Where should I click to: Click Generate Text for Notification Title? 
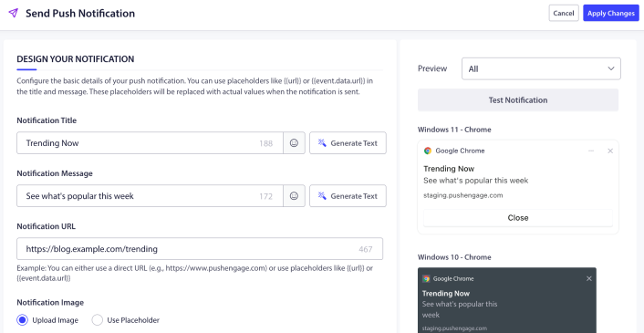[x=348, y=143]
